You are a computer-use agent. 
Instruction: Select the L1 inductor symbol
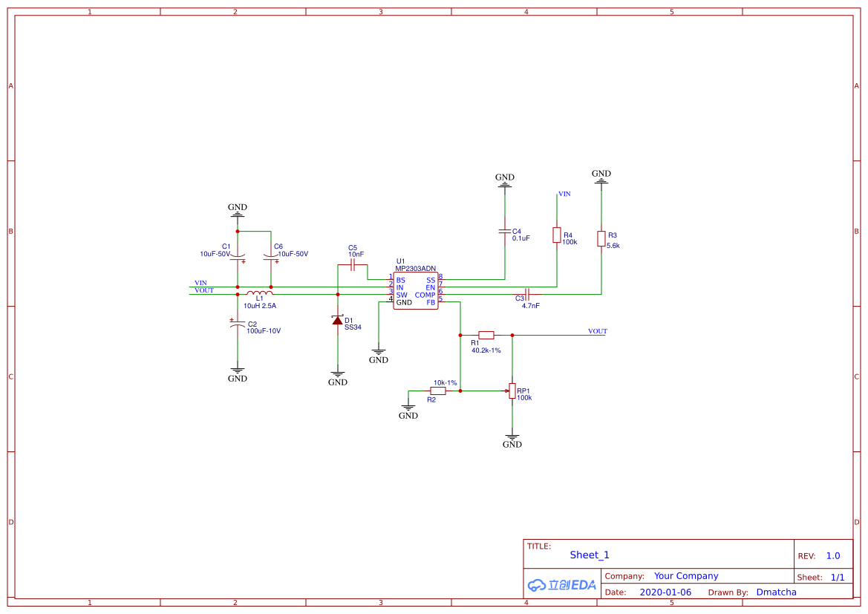coord(260,293)
